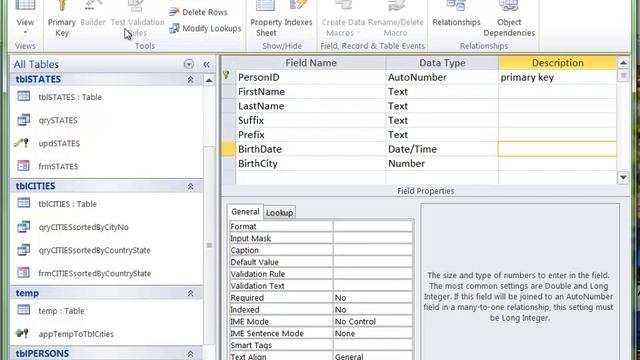640x360 pixels.
Task: Collapse the tblPERSONS group
Action: coord(191,353)
